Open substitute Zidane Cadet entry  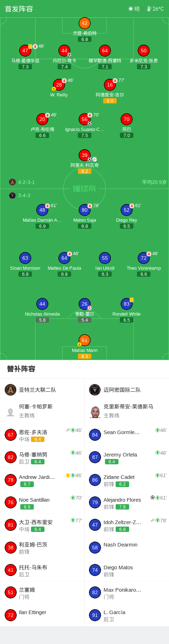(127, 480)
